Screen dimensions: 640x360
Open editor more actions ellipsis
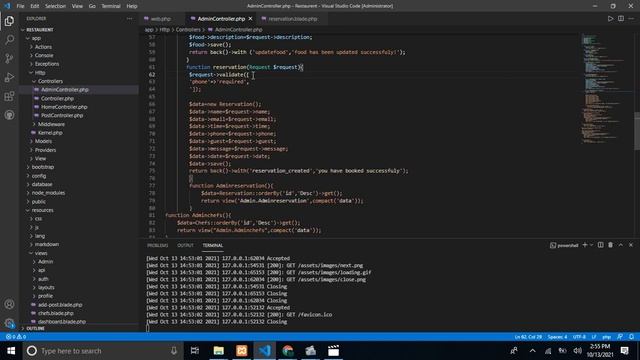coord(631,18)
